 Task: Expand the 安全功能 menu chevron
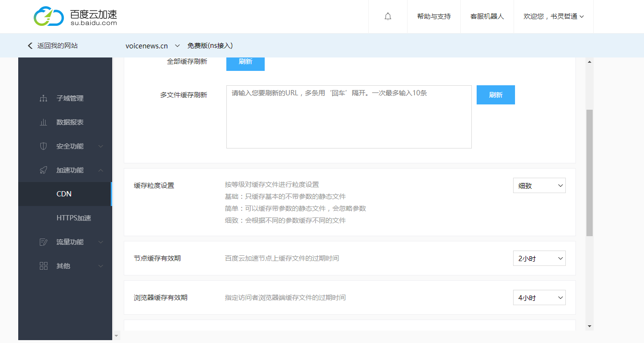[101, 146]
